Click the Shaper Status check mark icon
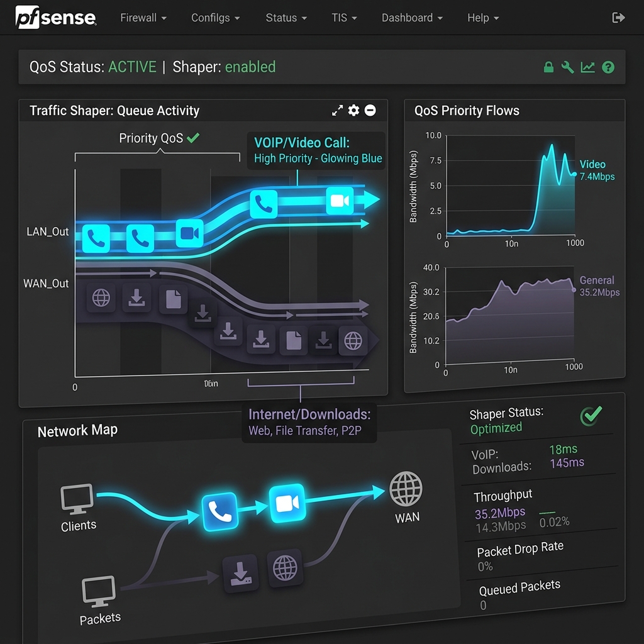The image size is (644, 644). click(x=591, y=416)
